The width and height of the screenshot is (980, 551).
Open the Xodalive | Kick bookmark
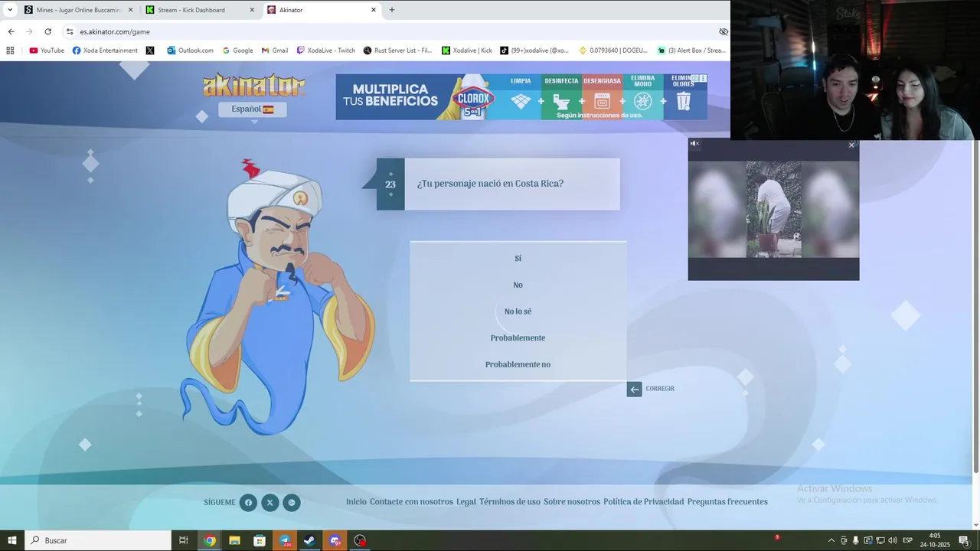point(467,51)
